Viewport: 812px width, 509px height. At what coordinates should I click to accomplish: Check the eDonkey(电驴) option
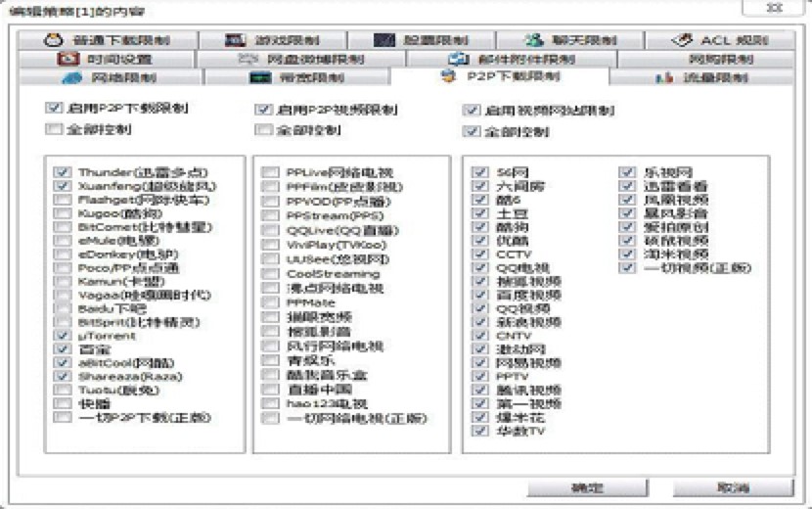63,254
